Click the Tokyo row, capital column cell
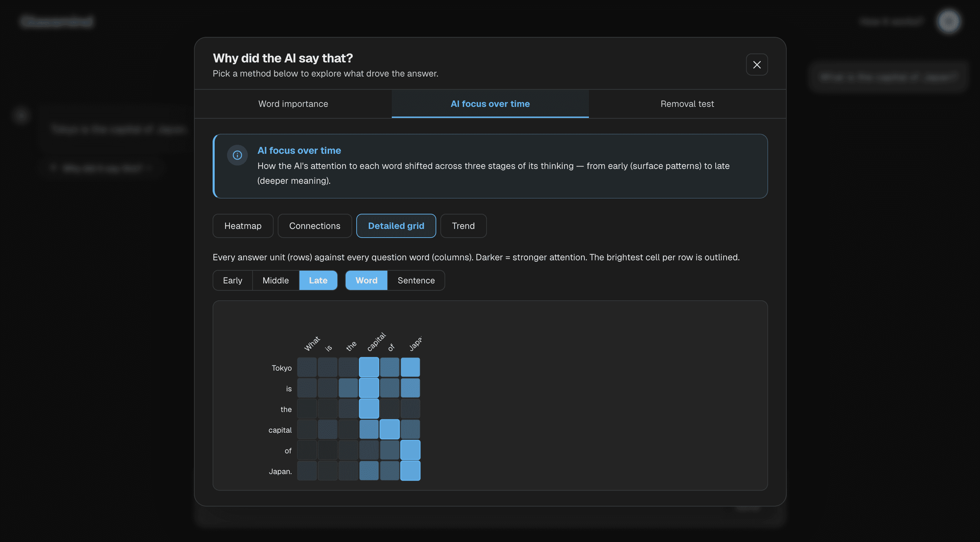The height and width of the screenshot is (542, 980). click(369, 367)
